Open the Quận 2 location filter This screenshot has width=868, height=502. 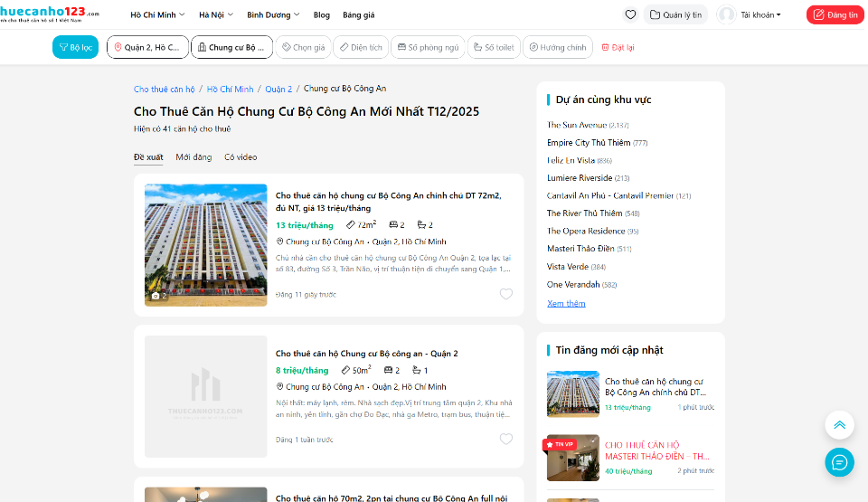[147, 47]
